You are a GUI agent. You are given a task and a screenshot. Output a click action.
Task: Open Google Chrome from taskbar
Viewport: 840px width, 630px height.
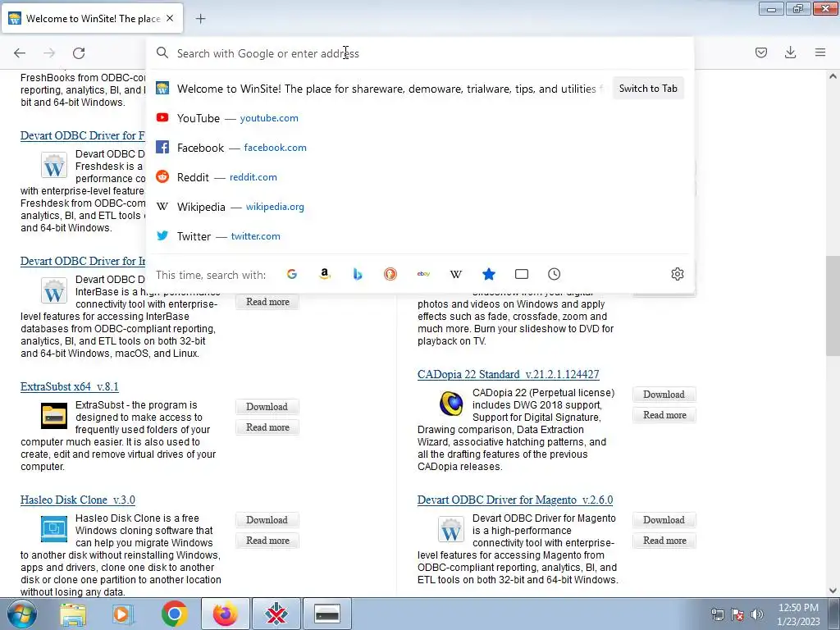(x=174, y=614)
